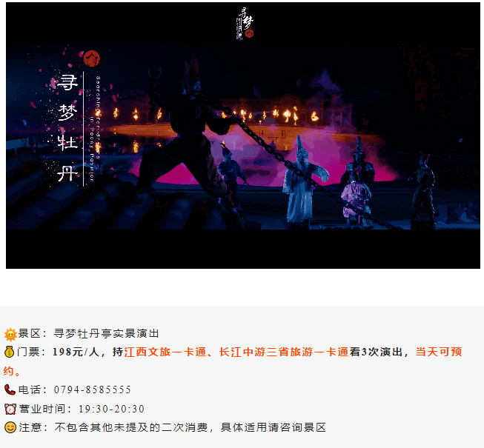The width and height of the screenshot is (484, 448).
Task: Click the money bag emoji beside 门票
Action: coord(10,352)
